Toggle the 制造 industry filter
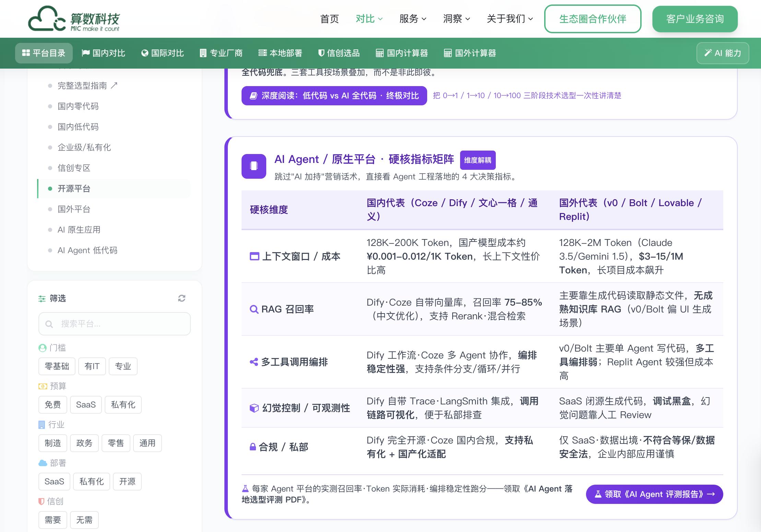 click(x=53, y=443)
